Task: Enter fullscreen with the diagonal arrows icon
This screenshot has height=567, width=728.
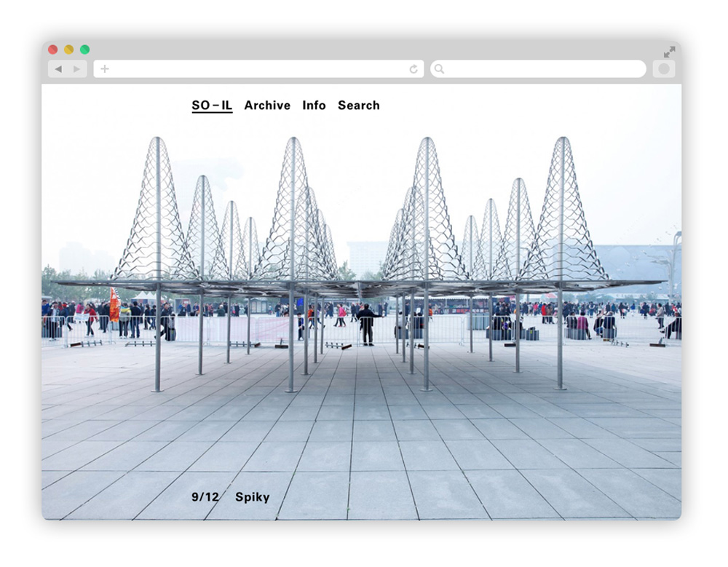Action: tap(669, 52)
